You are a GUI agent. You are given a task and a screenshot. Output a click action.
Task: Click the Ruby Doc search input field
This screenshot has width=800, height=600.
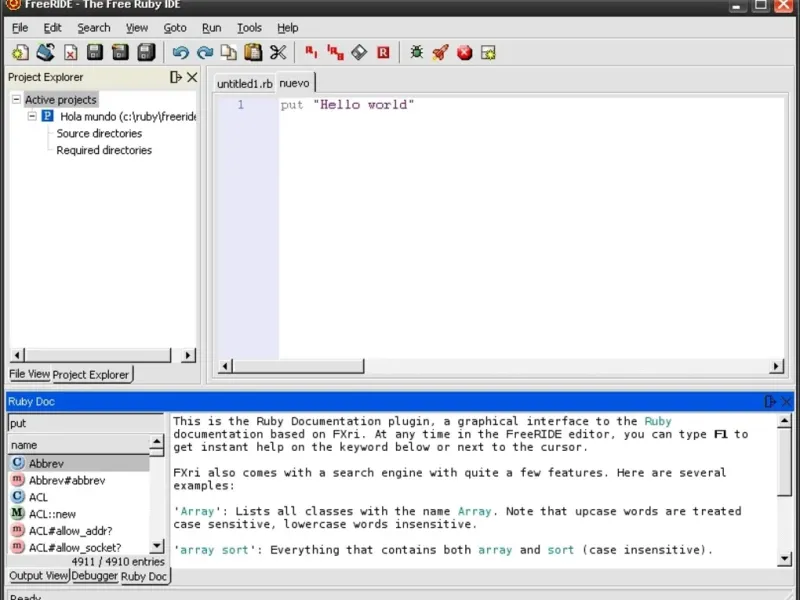tap(85, 423)
